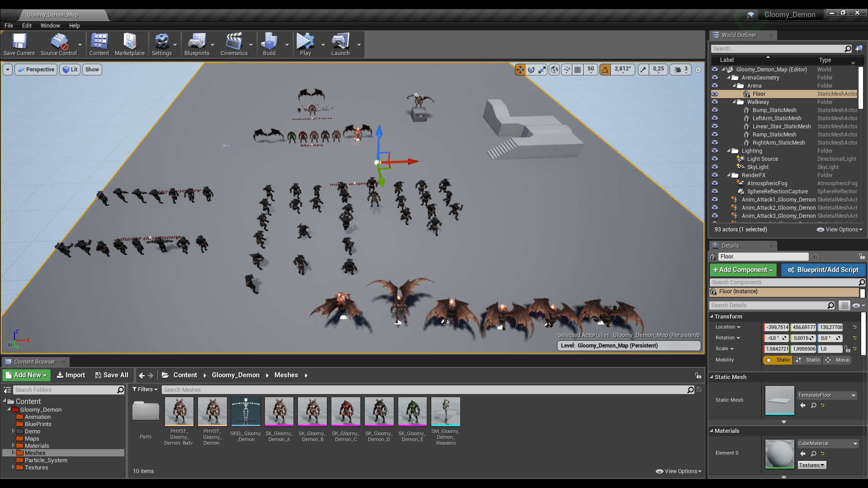
Task: Open the Window menu
Action: point(50,26)
